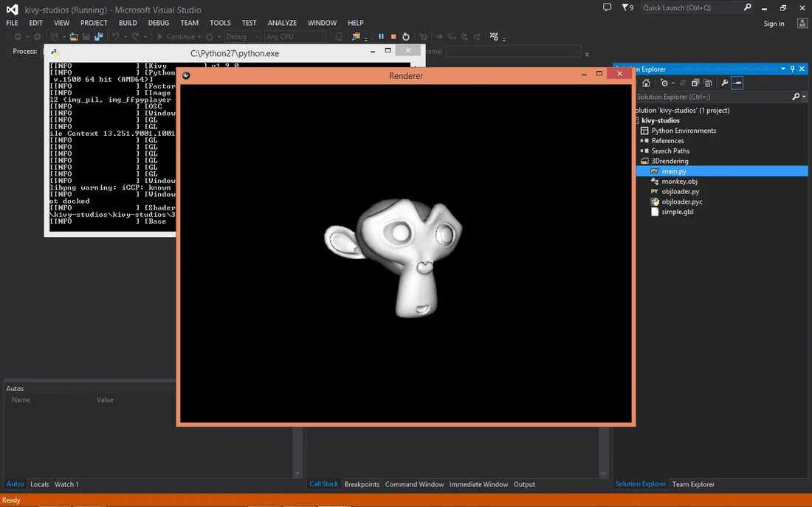Open the TOOLS menu
The height and width of the screenshot is (507, 812).
220,23
